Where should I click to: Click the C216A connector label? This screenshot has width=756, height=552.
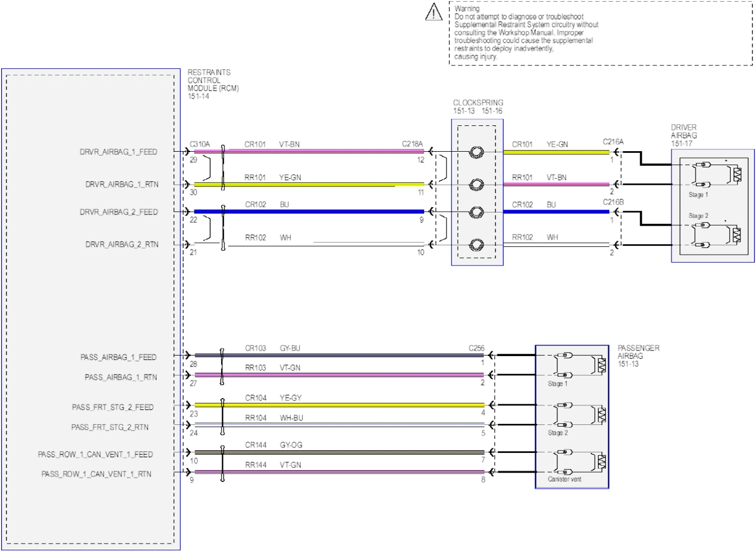point(613,142)
